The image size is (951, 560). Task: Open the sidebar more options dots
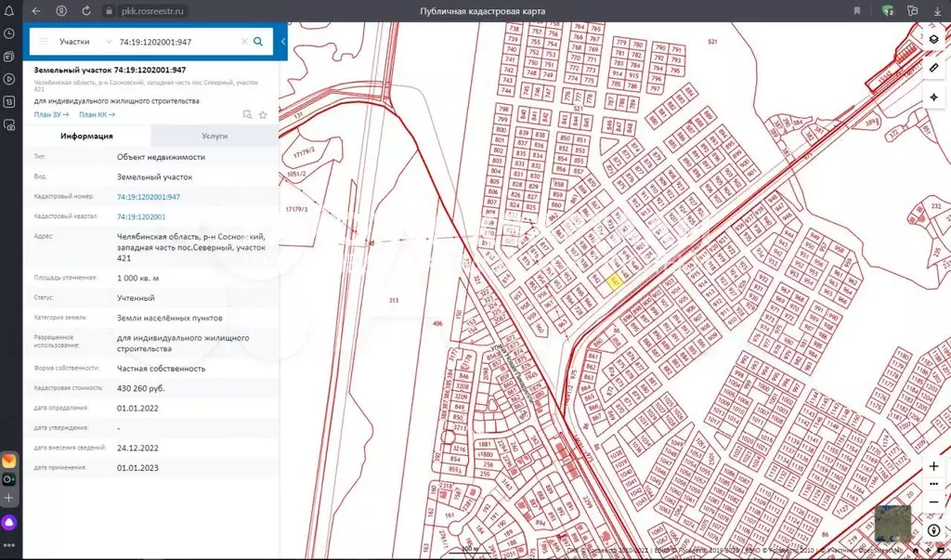click(x=9, y=545)
